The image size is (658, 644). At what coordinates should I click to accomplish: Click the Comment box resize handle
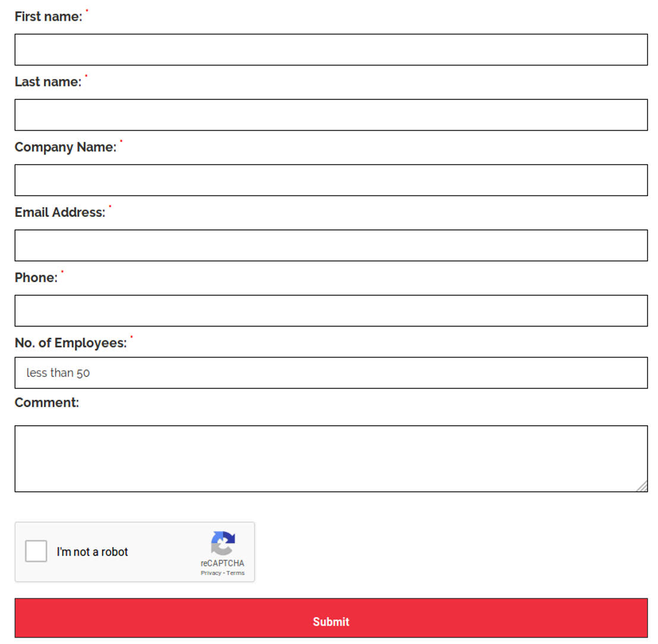tap(642, 487)
